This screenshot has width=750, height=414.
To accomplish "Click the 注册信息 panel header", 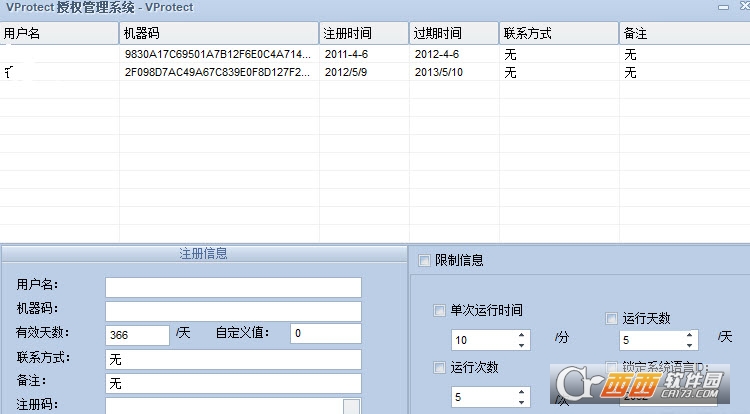I will pos(204,253).
